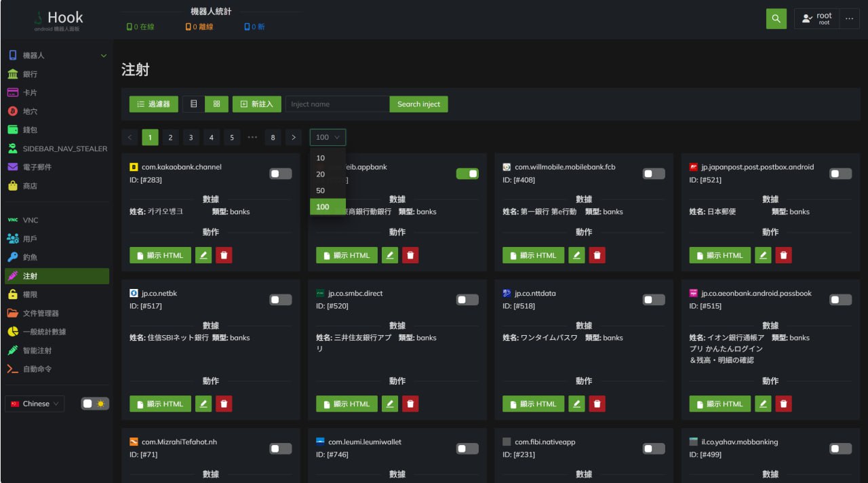Image resolution: width=868 pixels, height=483 pixels.
Task: Switch to grid view layout icon
Action: click(x=216, y=104)
